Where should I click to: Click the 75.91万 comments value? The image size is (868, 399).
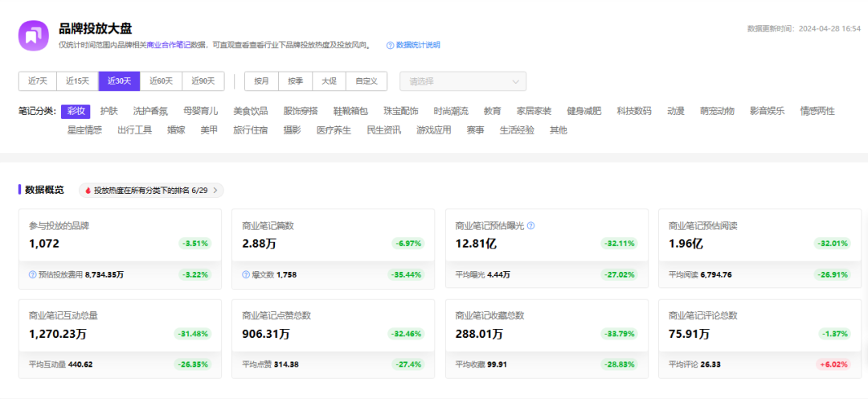click(690, 334)
